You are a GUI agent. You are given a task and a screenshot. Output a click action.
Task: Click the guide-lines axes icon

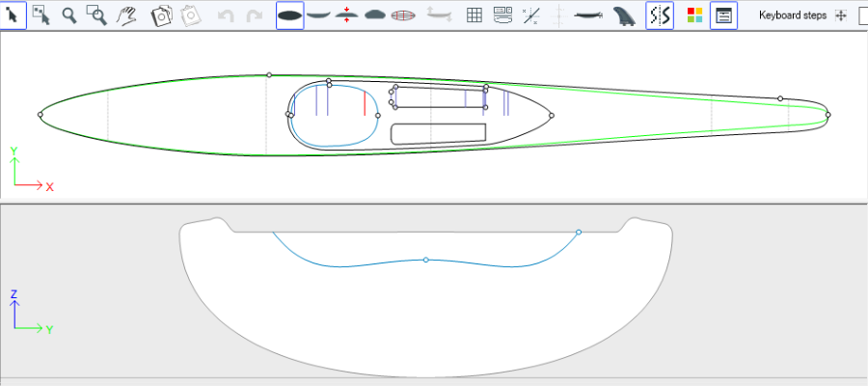click(x=531, y=16)
